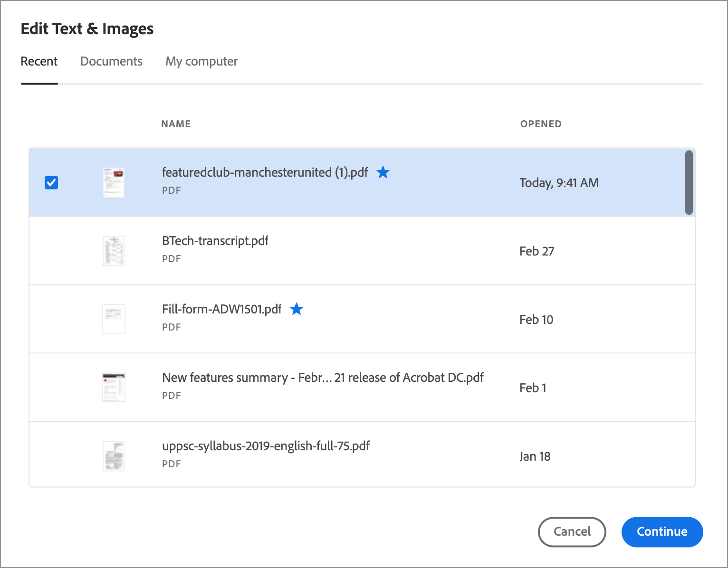This screenshot has width=728, height=568.
Task: Click the star next to featuredclub-manchesterunited (1).pdf
Action: (x=383, y=172)
